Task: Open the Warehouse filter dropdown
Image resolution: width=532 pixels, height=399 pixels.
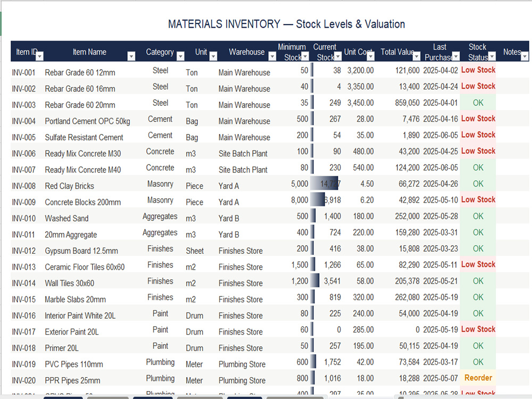Action: (x=272, y=56)
